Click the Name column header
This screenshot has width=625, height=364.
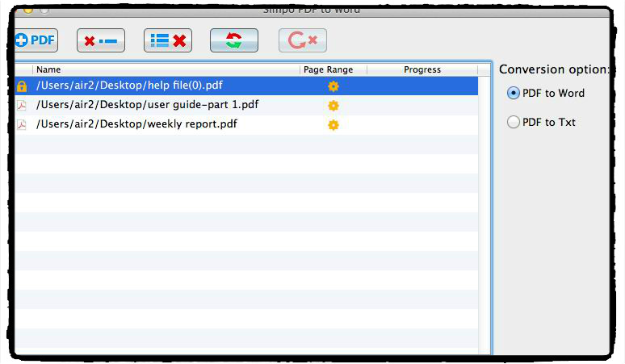pyautogui.click(x=166, y=69)
